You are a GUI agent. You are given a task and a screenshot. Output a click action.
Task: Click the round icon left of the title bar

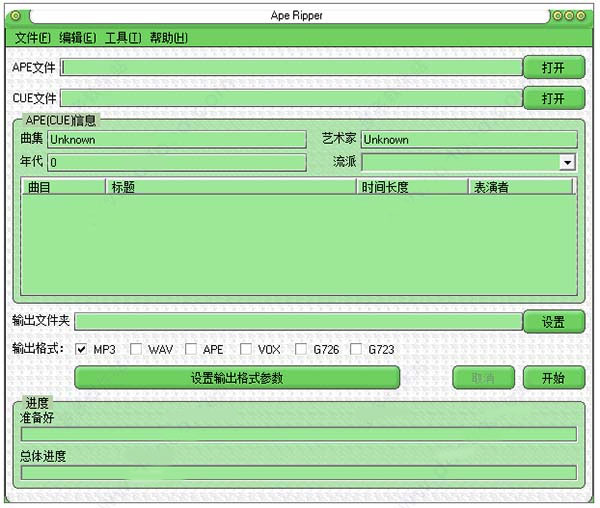pos(15,16)
